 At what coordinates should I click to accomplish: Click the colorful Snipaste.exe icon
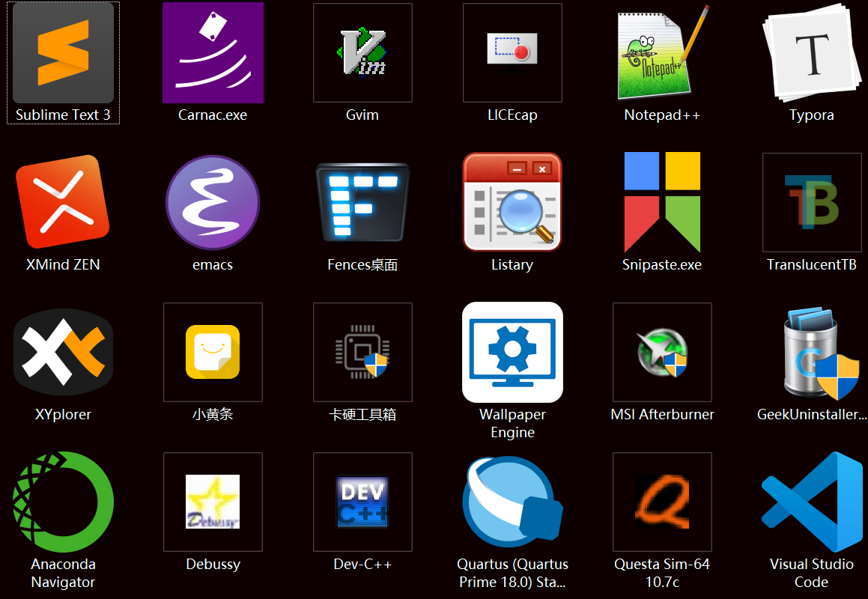click(x=662, y=202)
